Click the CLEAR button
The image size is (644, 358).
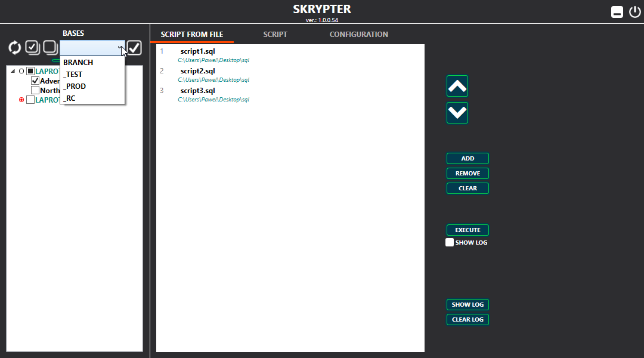[468, 188]
